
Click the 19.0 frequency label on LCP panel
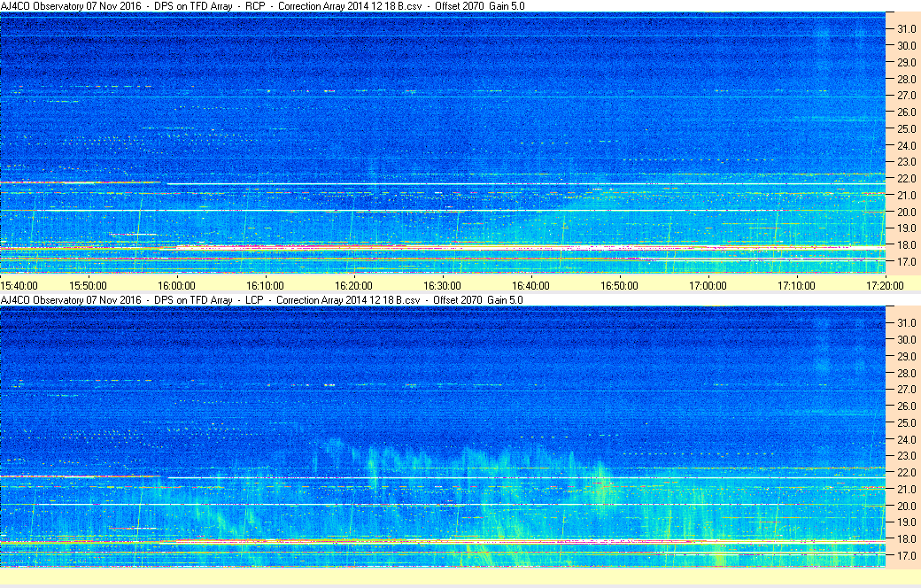click(x=906, y=522)
